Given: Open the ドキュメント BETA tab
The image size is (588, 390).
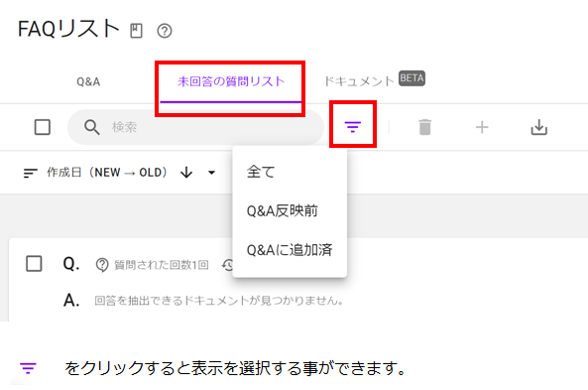Looking at the screenshot, I should tap(374, 79).
